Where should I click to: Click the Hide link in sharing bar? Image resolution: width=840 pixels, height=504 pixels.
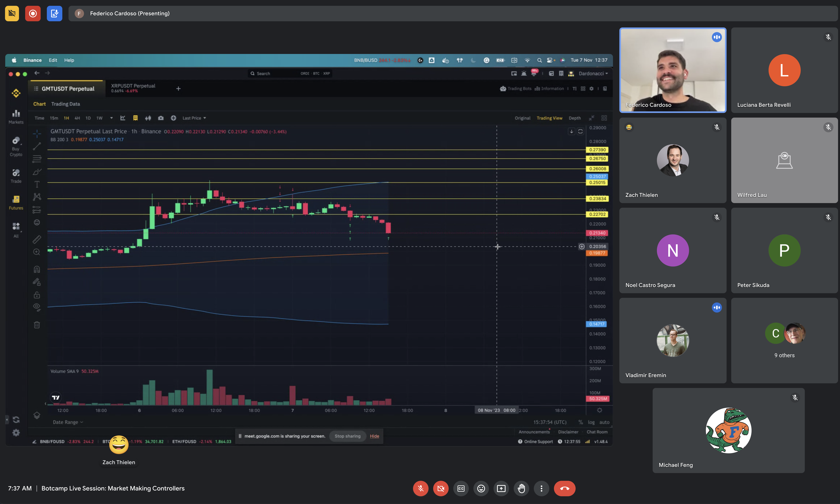[374, 436]
